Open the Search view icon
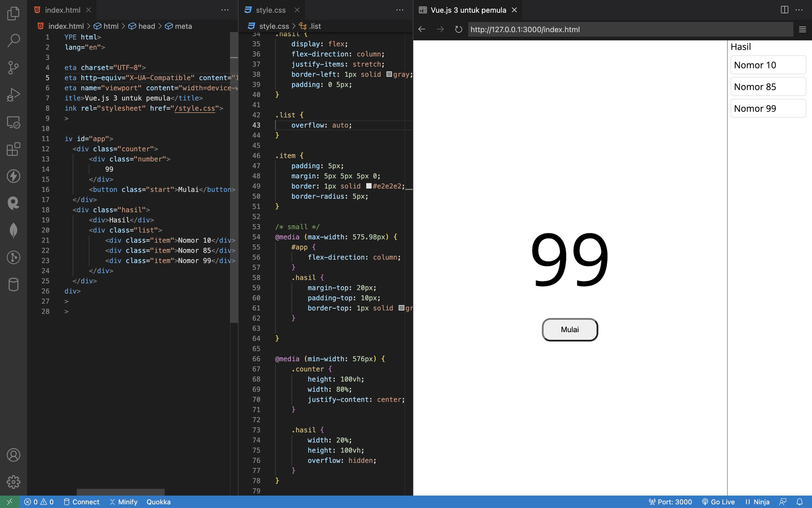 pos(13,40)
